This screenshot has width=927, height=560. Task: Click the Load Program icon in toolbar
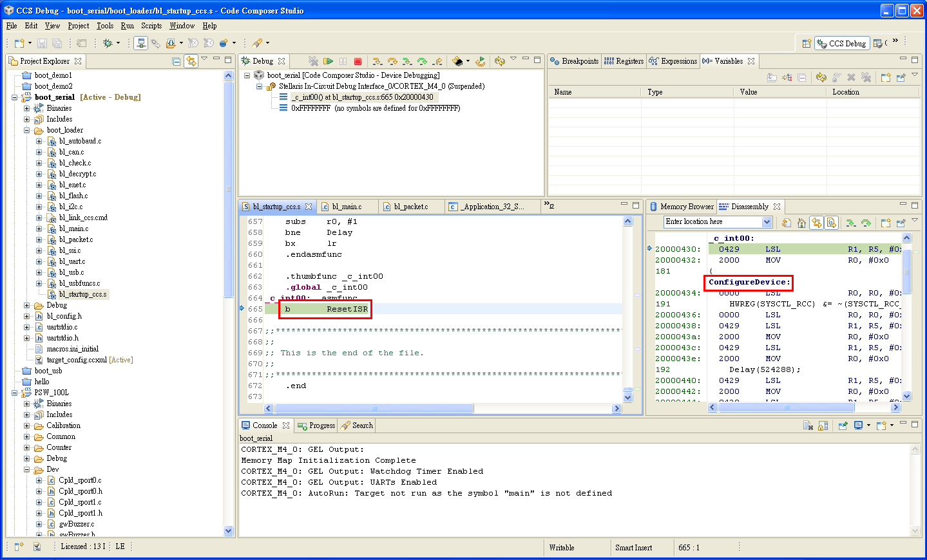pyautogui.click(x=171, y=43)
